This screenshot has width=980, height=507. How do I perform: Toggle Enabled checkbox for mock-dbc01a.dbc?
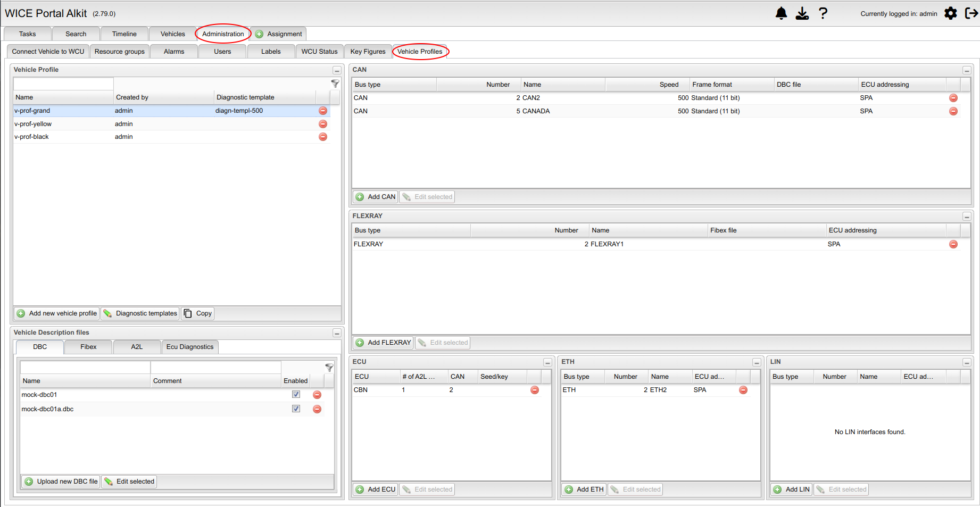pyautogui.click(x=296, y=409)
